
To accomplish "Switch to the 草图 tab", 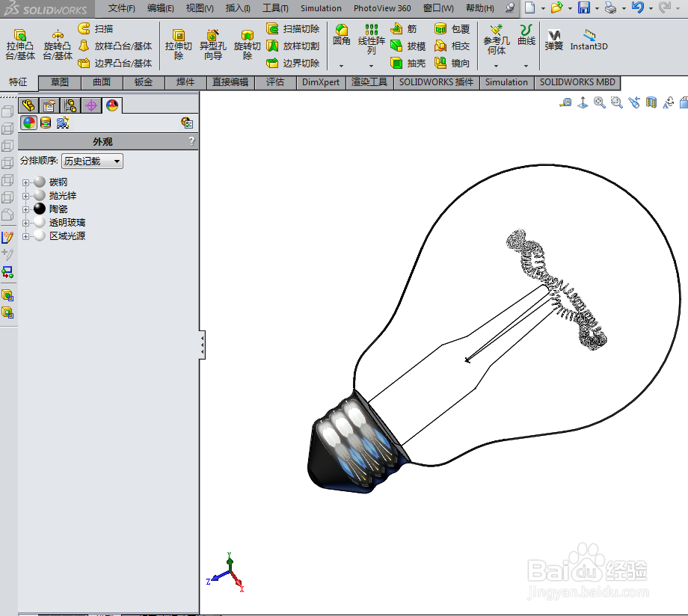I will pyautogui.click(x=60, y=82).
